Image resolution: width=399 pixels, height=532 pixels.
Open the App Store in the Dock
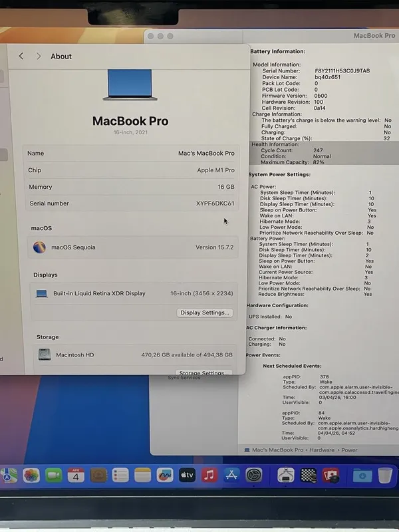pos(231,475)
